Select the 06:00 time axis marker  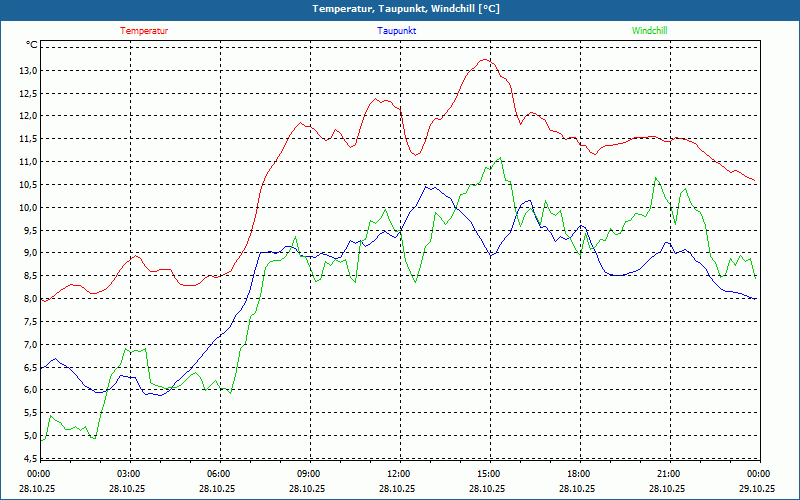[219, 474]
